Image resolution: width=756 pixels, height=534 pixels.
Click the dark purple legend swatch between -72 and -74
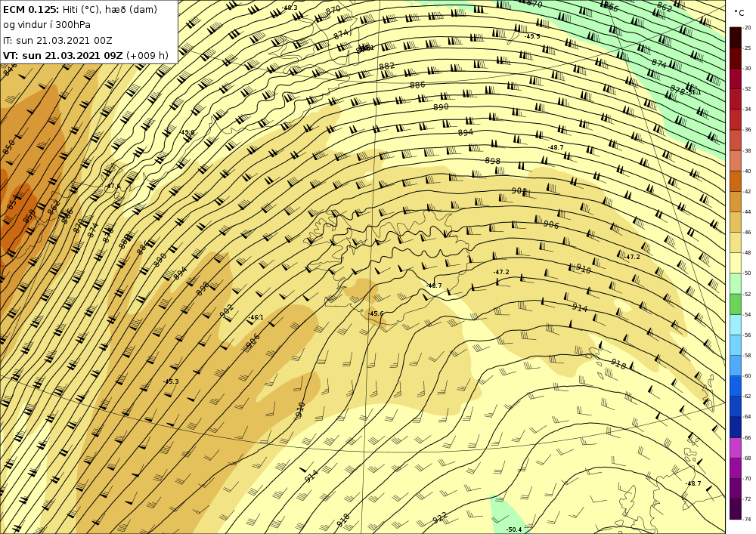point(736,509)
